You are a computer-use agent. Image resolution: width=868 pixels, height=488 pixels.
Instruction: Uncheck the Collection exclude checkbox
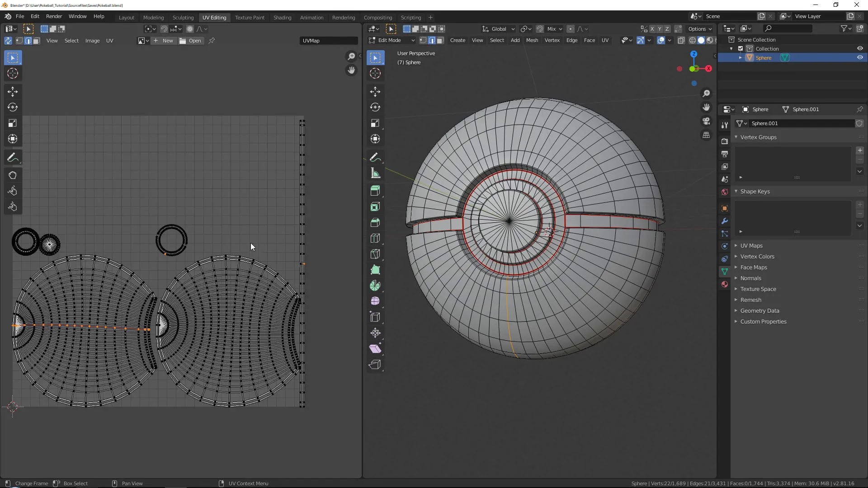click(741, 49)
